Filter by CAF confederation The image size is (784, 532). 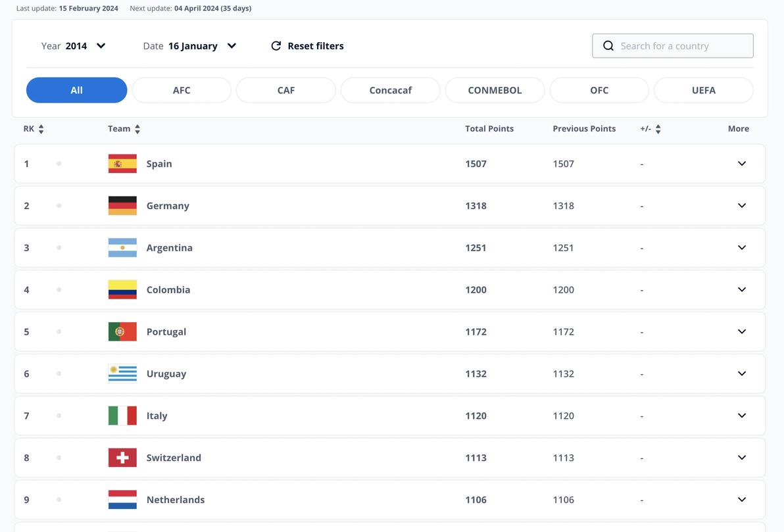[x=286, y=90]
